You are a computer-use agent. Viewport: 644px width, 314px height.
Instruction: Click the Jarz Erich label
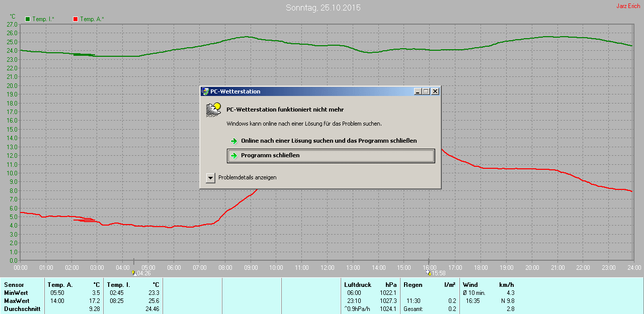pyautogui.click(x=628, y=6)
